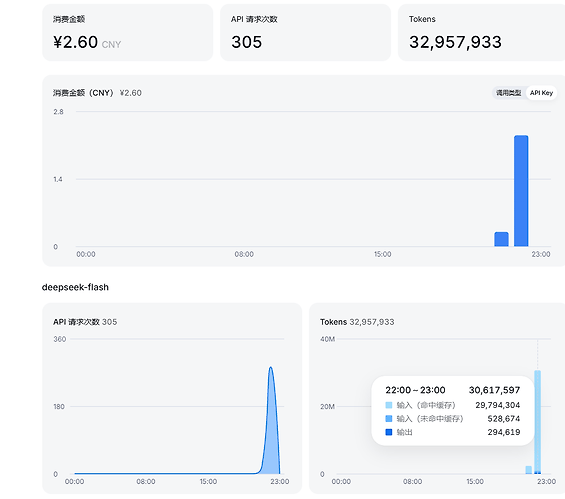Image resolution: width=565 pixels, height=499 pixels.
Task: Click the small Tokens bar near 21:00
Action: [x=529, y=470]
